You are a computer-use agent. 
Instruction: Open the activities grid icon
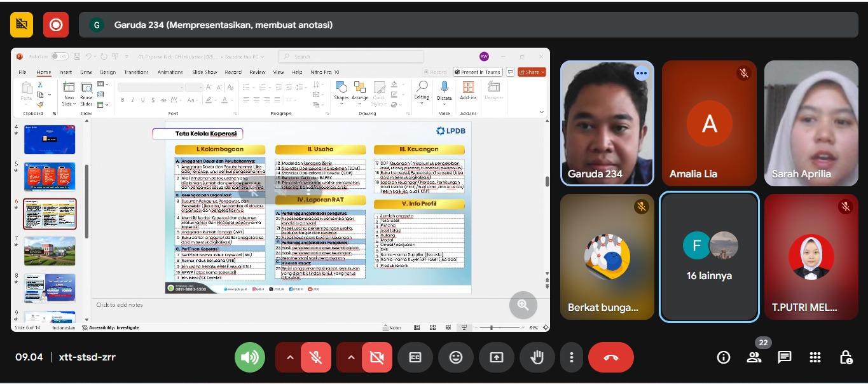(815, 357)
